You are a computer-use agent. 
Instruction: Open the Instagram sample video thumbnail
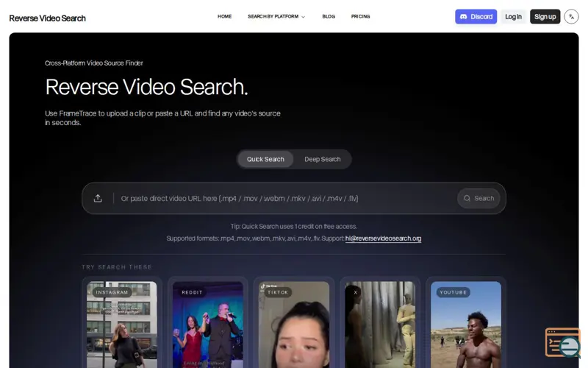click(122, 325)
